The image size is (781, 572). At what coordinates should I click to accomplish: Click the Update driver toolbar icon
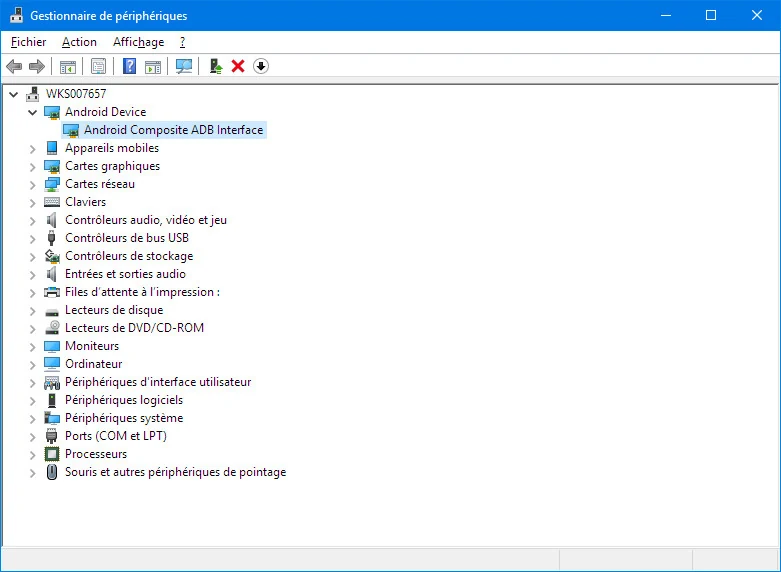tap(215, 66)
